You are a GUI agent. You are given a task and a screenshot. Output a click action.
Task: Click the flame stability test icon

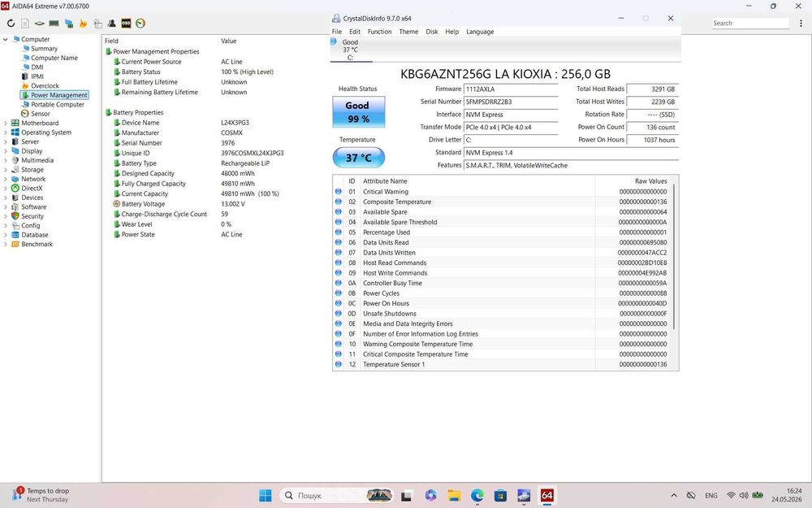83,24
